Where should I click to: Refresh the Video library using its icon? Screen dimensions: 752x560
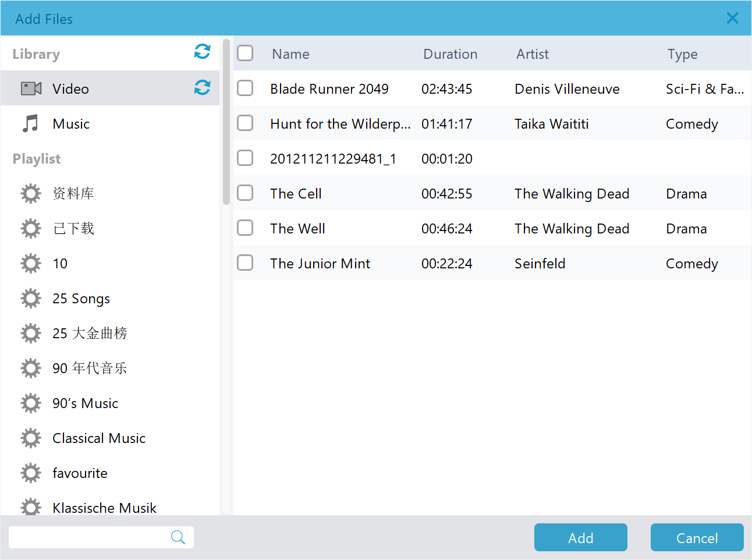pos(202,88)
